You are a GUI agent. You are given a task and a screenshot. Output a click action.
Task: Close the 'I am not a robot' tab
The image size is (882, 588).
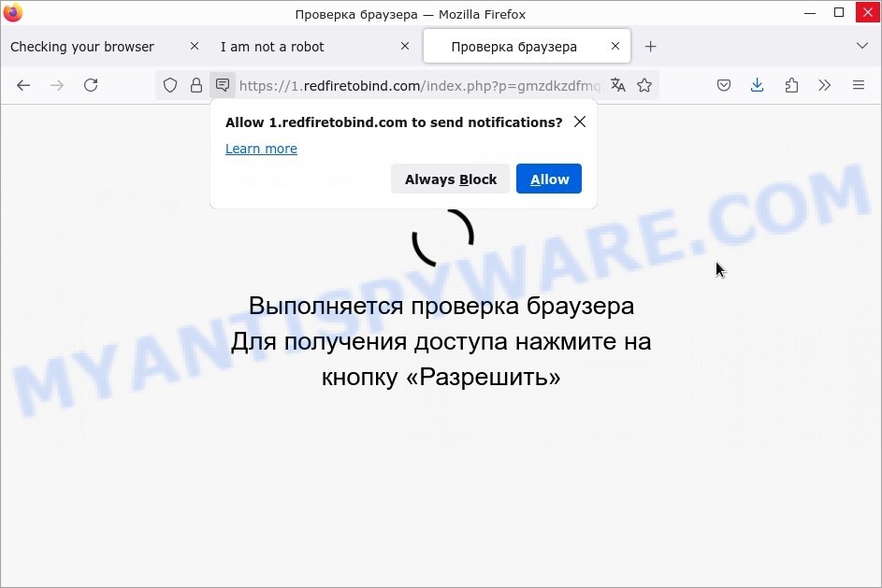coord(405,46)
